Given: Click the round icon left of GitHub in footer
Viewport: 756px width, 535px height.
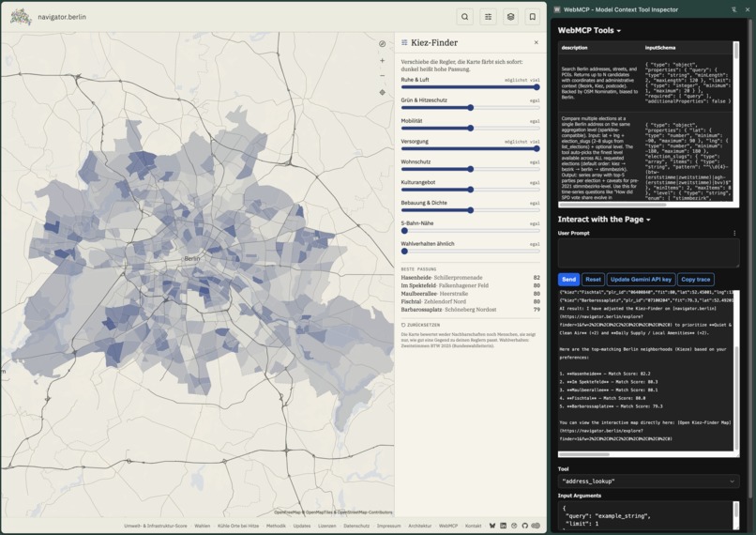Looking at the screenshot, I should tap(514, 526).
